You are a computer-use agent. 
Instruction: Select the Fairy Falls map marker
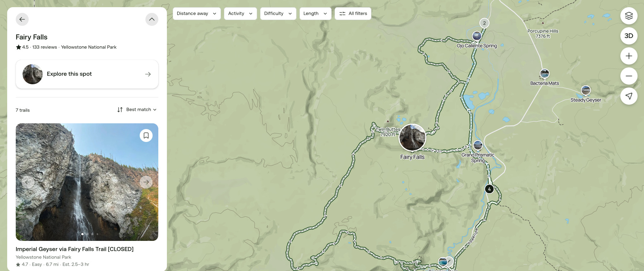(x=412, y=137)
